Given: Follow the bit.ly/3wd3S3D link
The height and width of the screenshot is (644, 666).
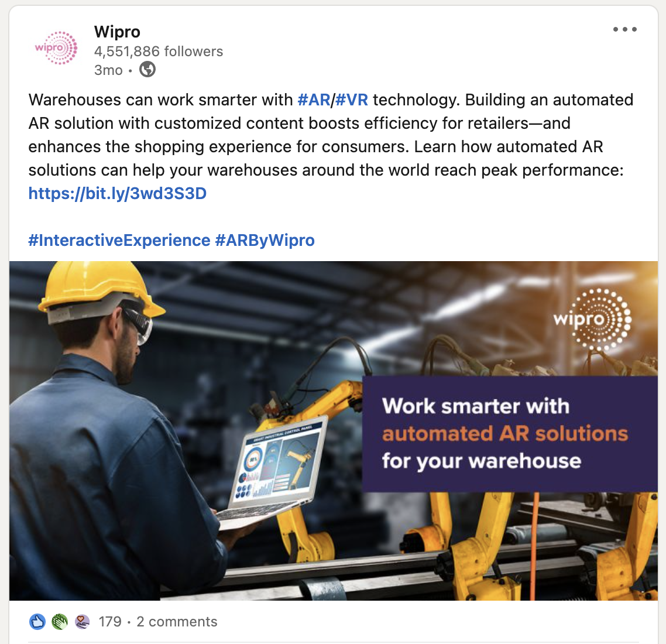Looking at the screenshot, I should coord(118,193).
